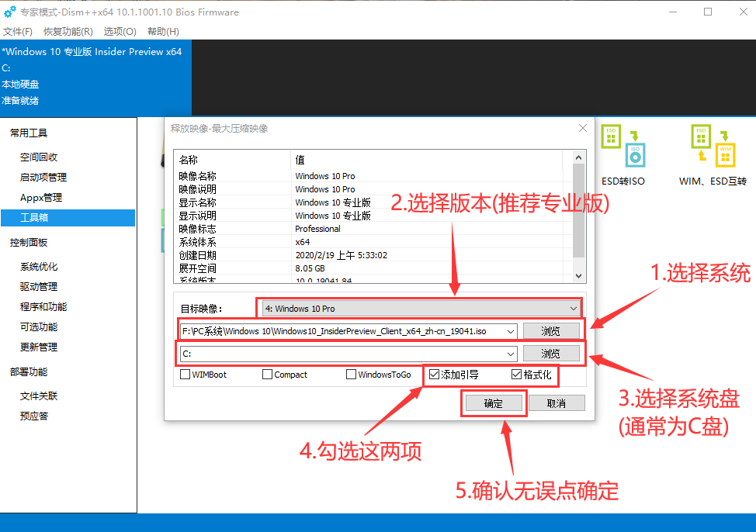Click 浏览 next to the ISO path
Screen dimensions: 756x532
[x=550, y=331]
